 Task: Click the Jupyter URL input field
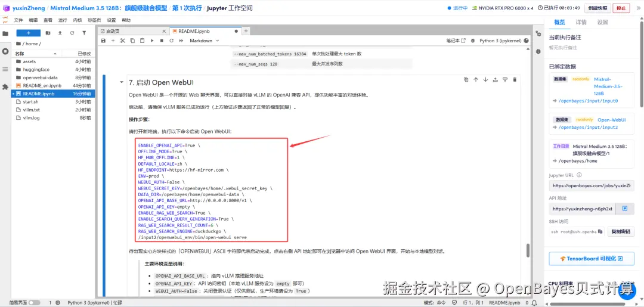(592, 185)
